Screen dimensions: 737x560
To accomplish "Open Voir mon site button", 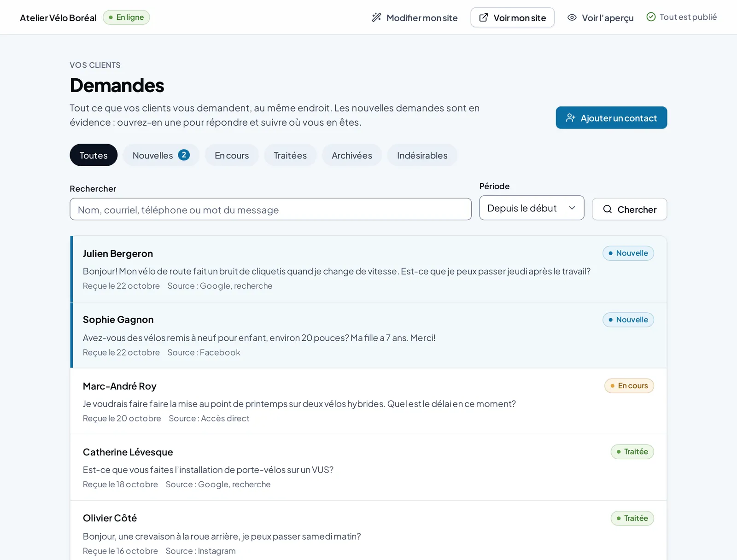I will (x=512, y=17).
